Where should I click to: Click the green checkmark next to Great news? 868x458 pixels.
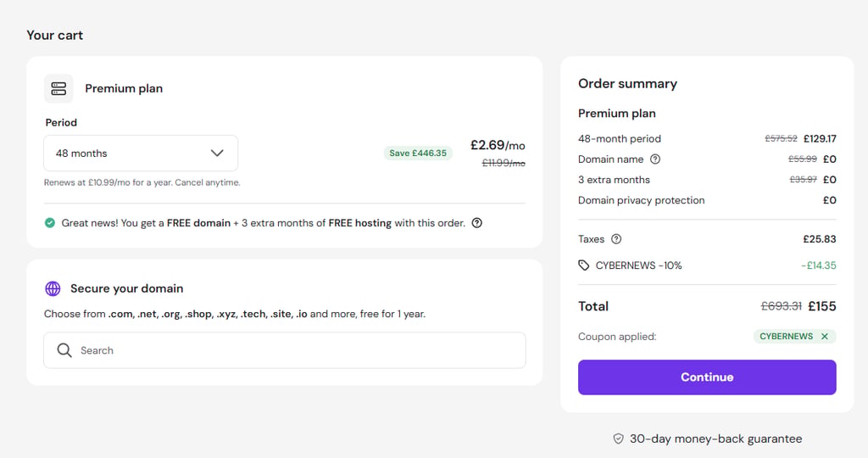tap(50, 223)
